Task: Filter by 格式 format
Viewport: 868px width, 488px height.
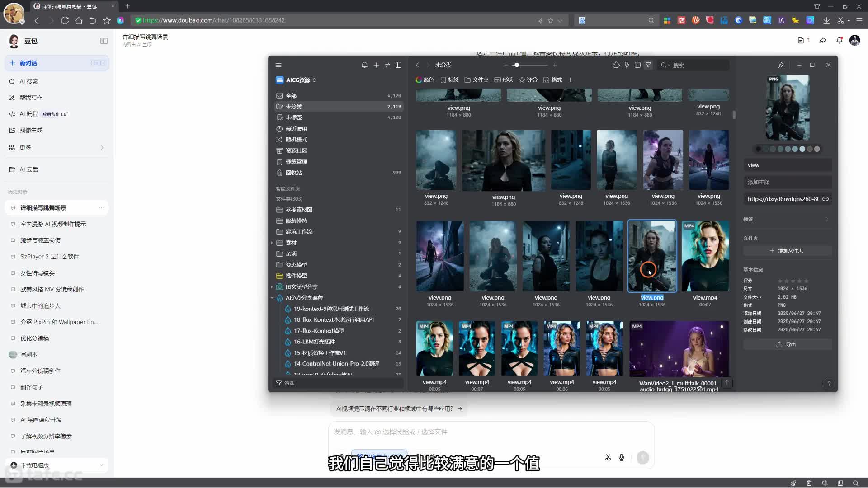Action: (x=552, y=80)
